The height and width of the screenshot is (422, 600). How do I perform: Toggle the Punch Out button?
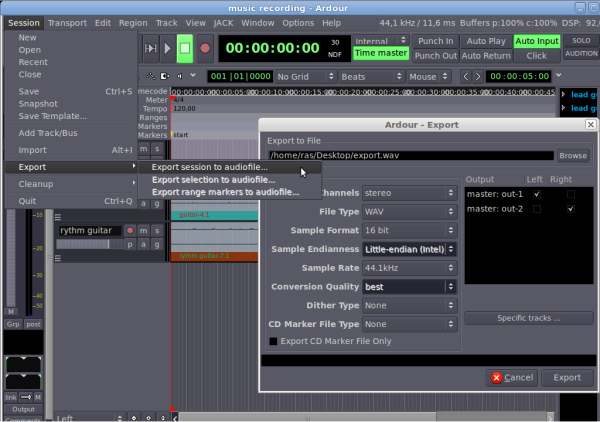435,55
